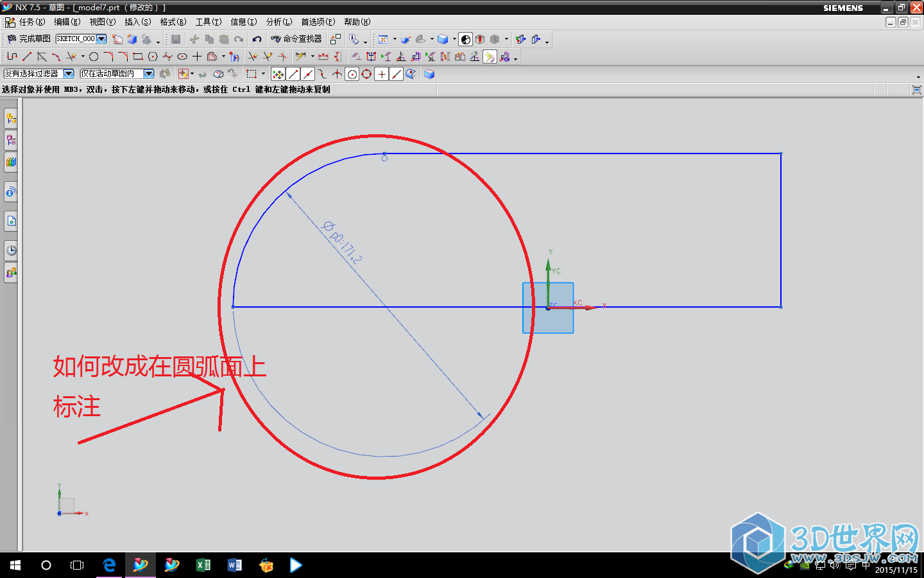Screen dimensions: 924x578
Task: Click the Save disk icon
Action: coord(175,39)
